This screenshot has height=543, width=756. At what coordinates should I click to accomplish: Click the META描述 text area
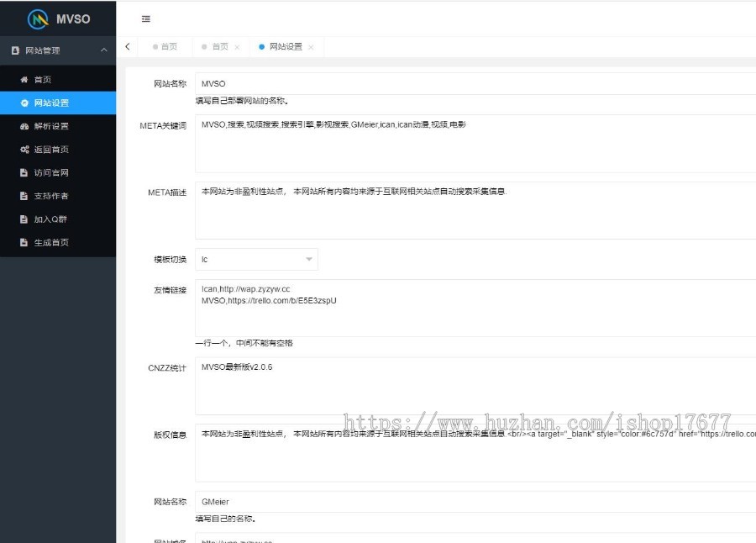coord(475,210)
